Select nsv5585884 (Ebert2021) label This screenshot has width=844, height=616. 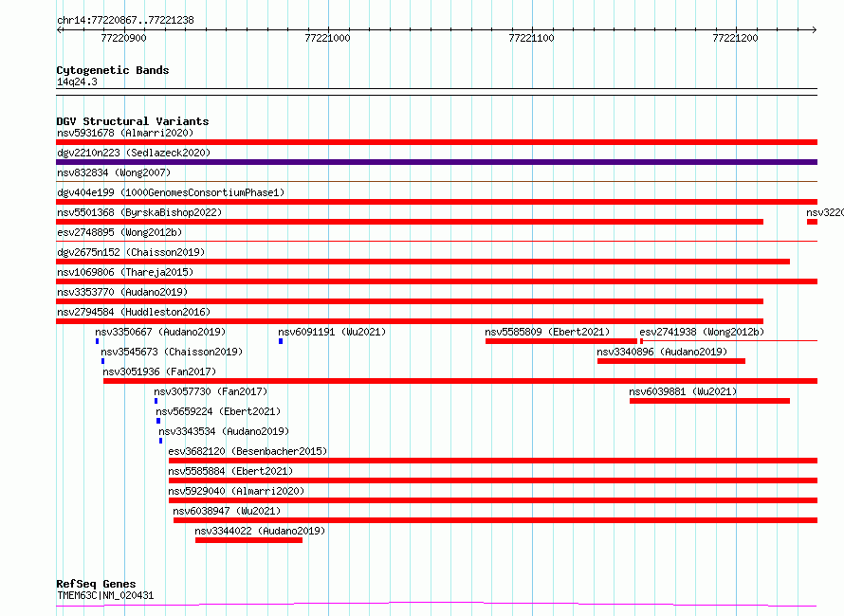[x=230, y=471]
